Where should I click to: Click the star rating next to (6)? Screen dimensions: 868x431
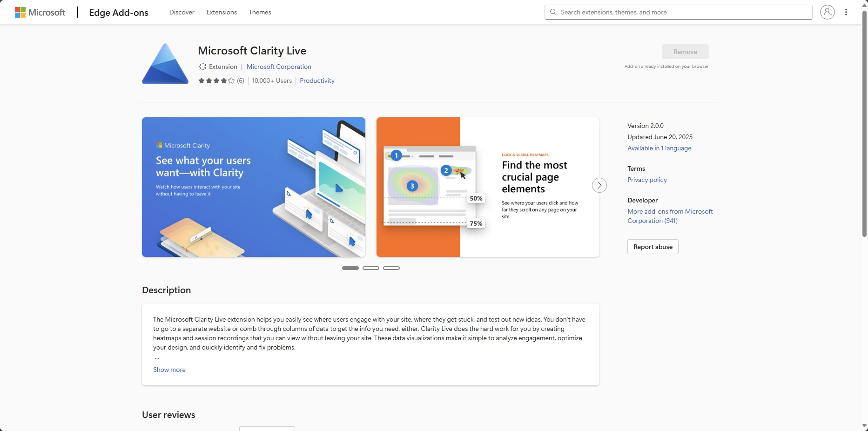click(216, 81)
